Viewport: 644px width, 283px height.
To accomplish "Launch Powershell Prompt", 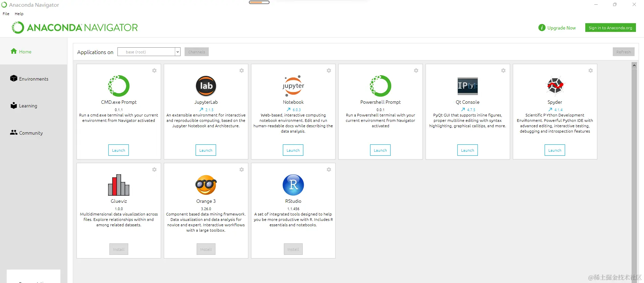I will (380, 150).
